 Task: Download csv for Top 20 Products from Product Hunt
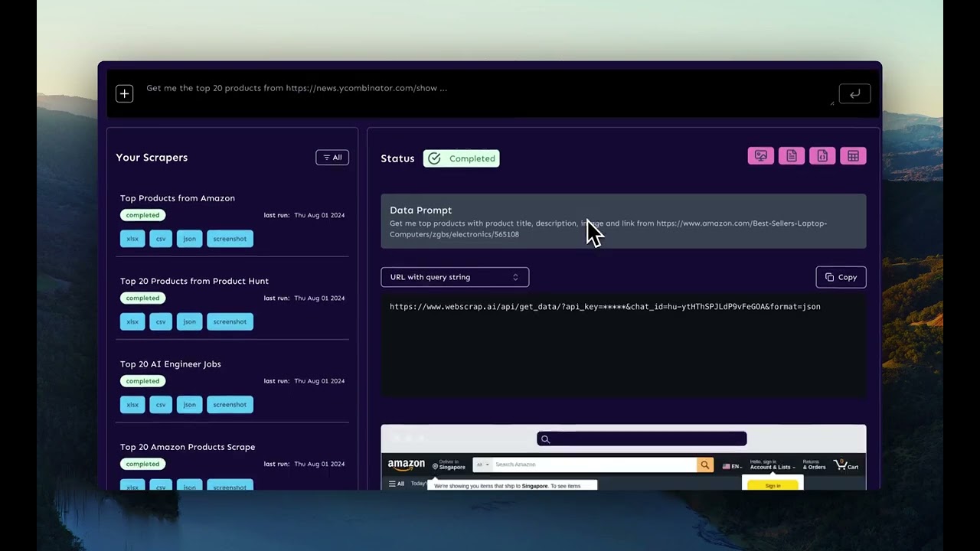[x=161, y=321]
